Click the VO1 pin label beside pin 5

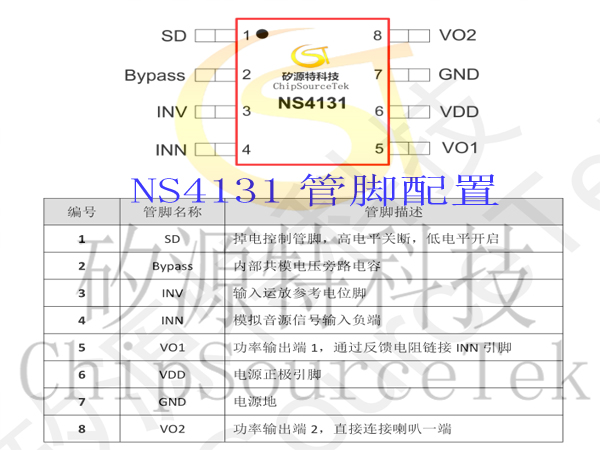coord(460,148)
